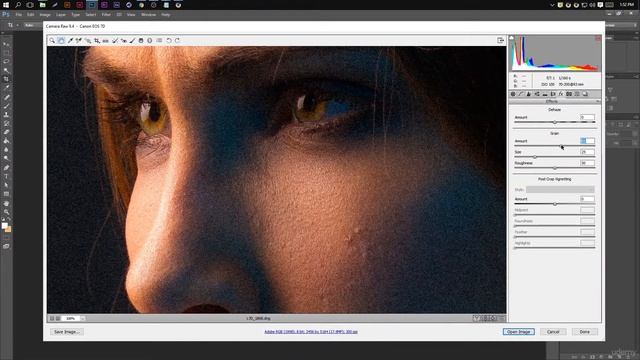Activate the Targeted Adjustment tool
Image resolution: width=640 pixels, height=360 pixels.
(x=88, y=40)
